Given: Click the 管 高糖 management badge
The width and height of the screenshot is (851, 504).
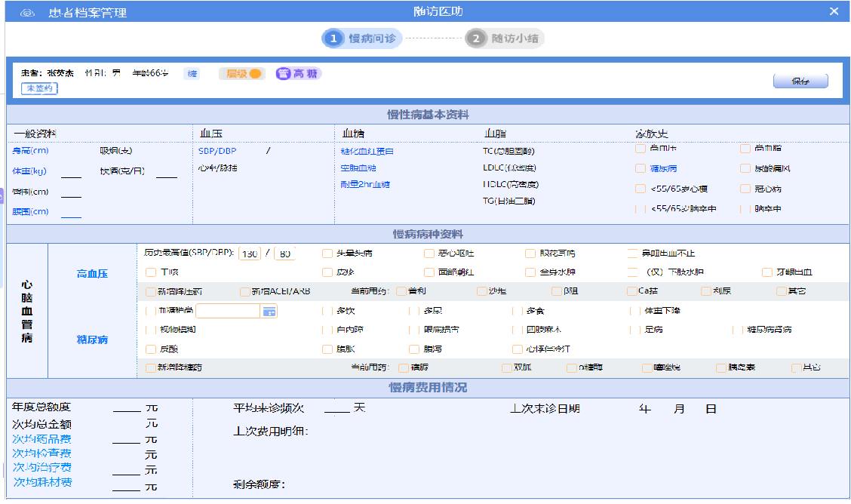Looking at the screenshot, I should coord(299,74).
